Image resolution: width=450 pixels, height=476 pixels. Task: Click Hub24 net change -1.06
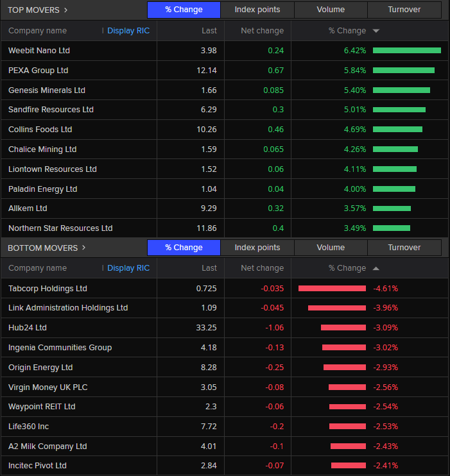click(x=274, y=328)
